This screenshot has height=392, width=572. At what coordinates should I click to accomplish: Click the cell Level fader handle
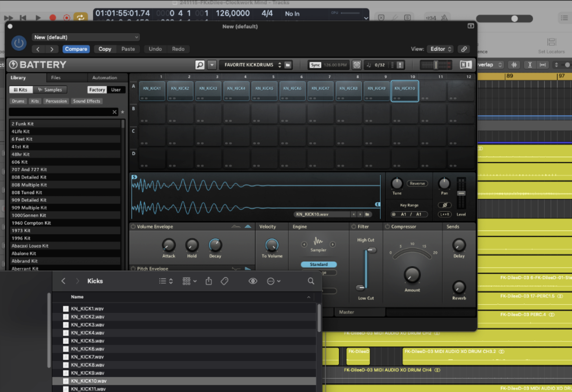pyautogui.click(x=461, y=193)
